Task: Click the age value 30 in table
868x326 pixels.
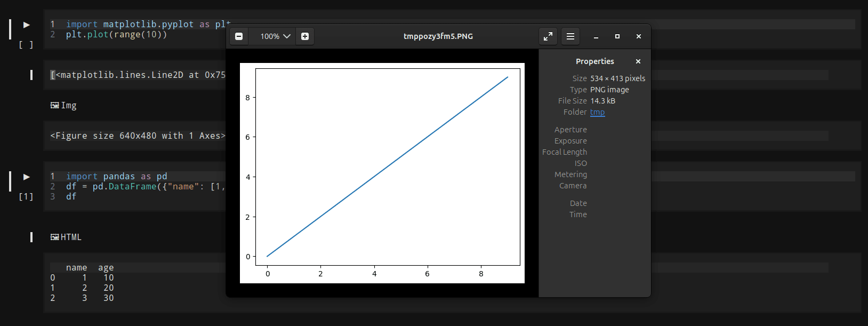Action: (x=109, y=298)
